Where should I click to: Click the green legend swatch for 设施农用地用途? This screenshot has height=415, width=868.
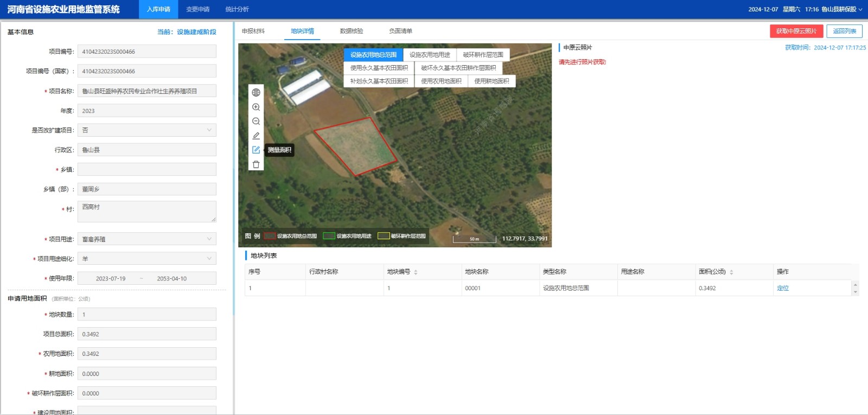click(x=329, y=236)
